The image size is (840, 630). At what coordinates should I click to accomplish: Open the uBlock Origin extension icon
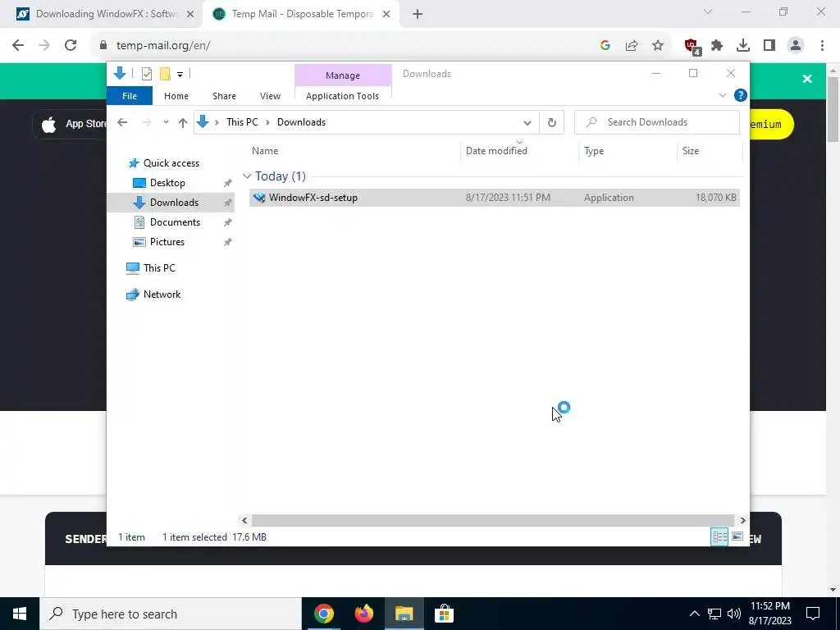click(692, 47)
